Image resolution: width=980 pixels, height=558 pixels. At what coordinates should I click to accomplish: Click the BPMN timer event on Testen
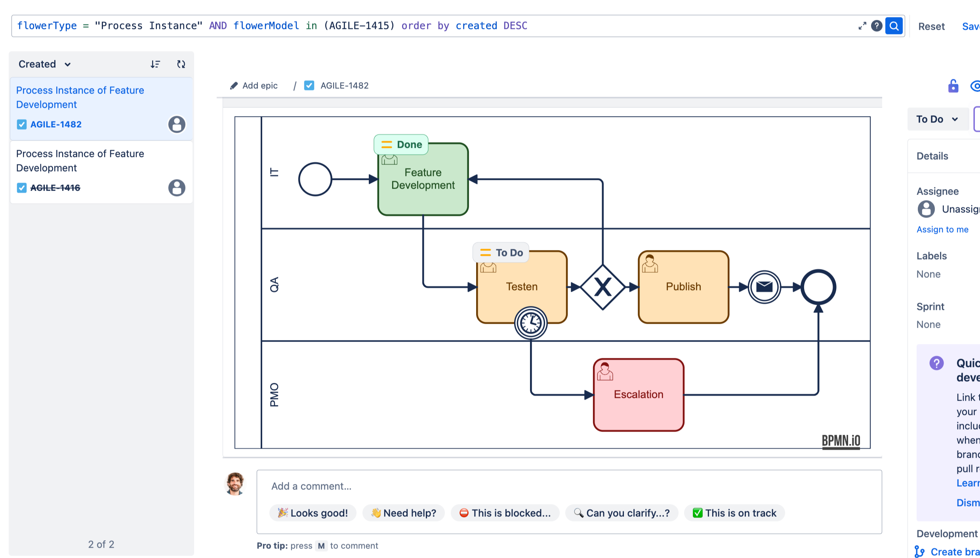[530, 323]
